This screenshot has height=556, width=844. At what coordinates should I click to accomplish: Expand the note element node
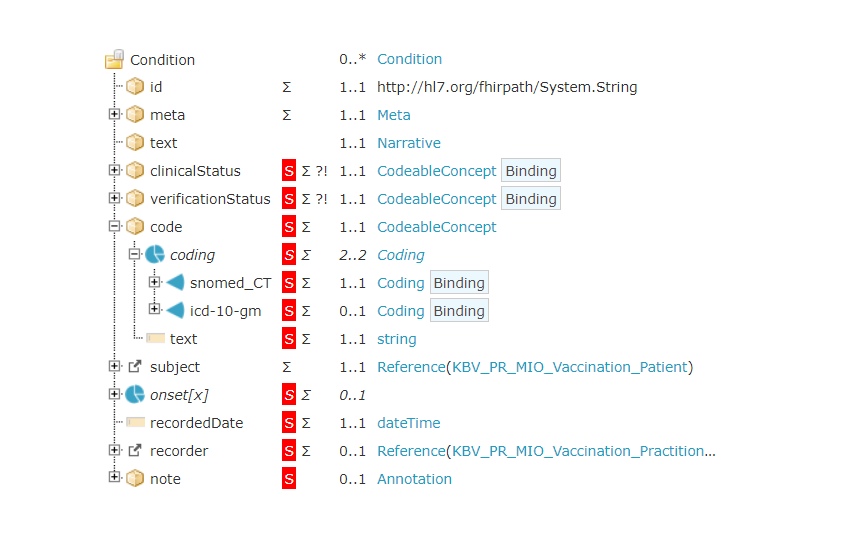(x=114, y=479)
